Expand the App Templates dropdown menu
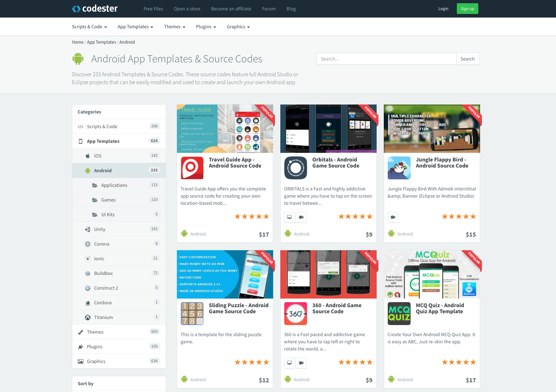 pyautogui.click(x=135, y=27)
